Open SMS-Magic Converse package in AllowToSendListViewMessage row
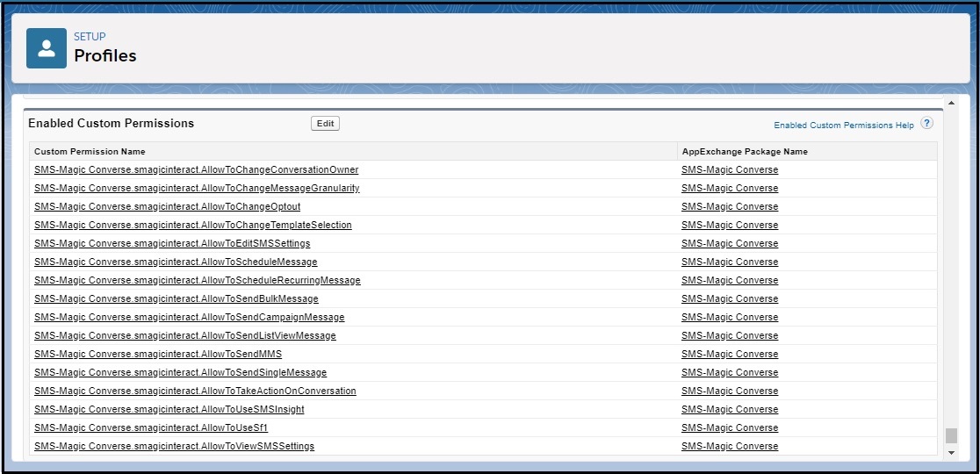The width and height of the screenshot is (980, 474). click(730, 335)
